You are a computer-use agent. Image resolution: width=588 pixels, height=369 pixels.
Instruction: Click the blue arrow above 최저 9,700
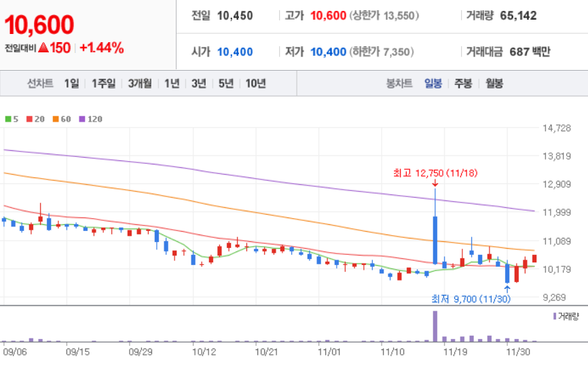click(507, 289)
